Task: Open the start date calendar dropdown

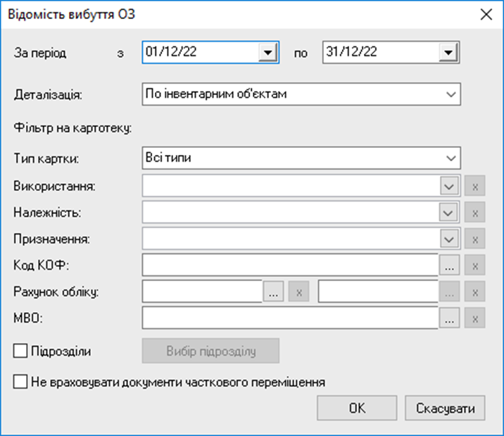Action: tap(267, 52)
